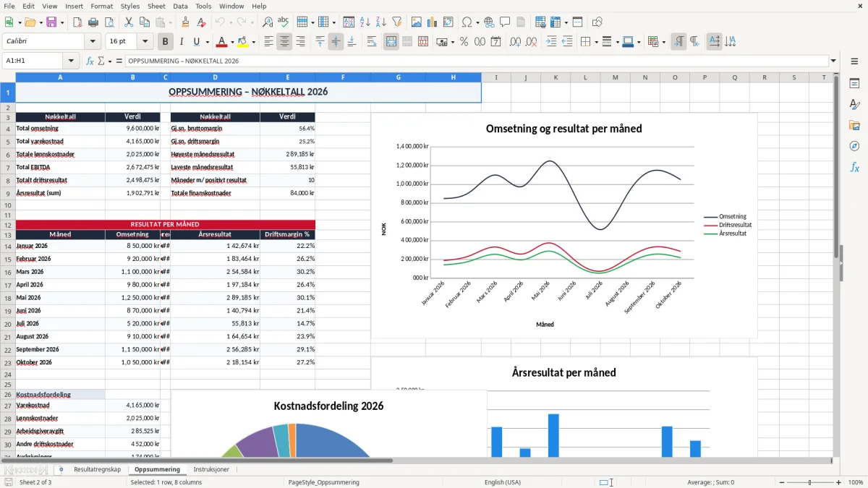
Task: Click the Format as Percent icon
Action: [464, 42]
